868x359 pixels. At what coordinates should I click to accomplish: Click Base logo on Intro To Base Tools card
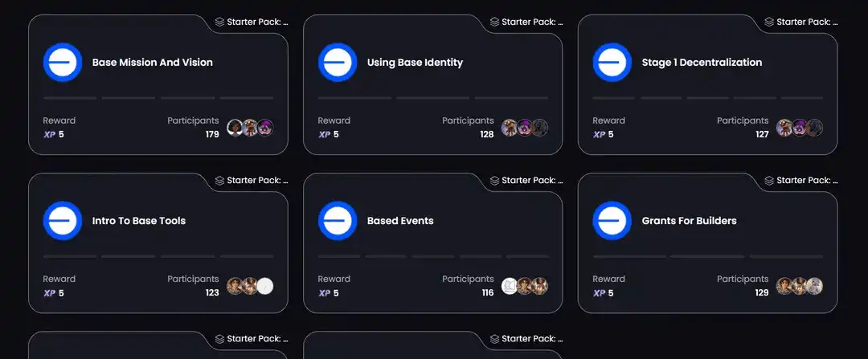pos(63,221)
